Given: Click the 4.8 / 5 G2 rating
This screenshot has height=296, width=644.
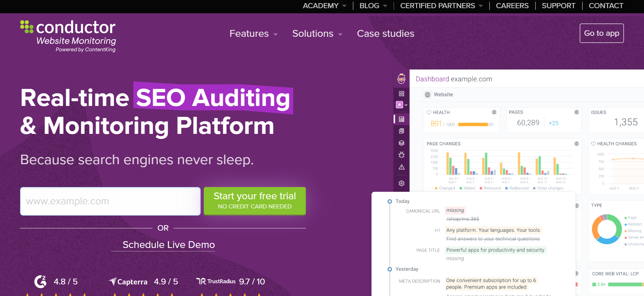Looking at the screenshot, I should 66,282.
